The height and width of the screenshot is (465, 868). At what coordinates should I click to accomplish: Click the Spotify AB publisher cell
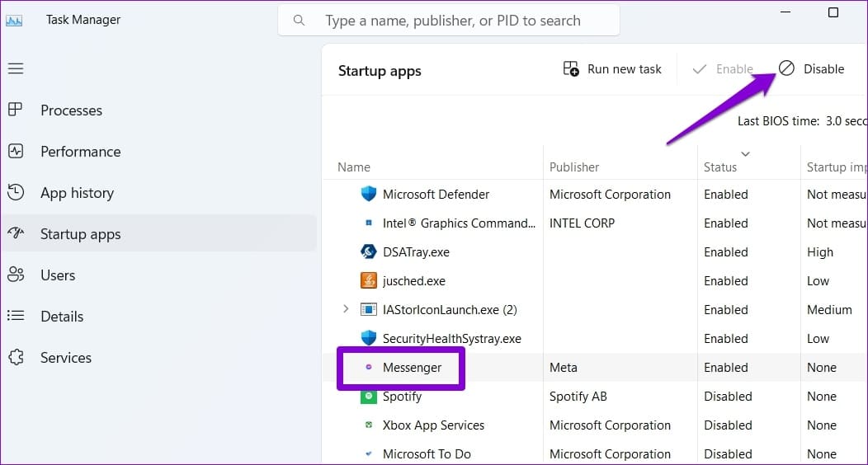click(x=578, y=397)
